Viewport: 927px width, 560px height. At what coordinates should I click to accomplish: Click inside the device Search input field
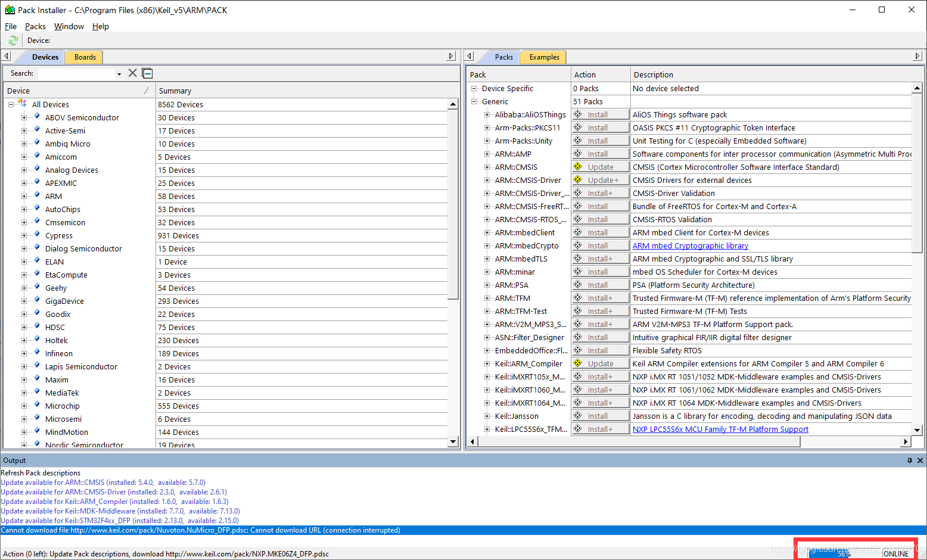(x=76, y=73)
